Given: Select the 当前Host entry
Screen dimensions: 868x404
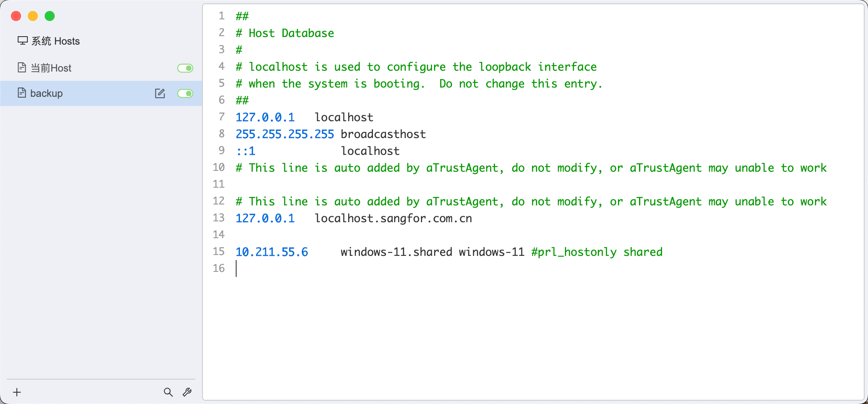Looking at the screenshot, I should [x=51, y=68].
